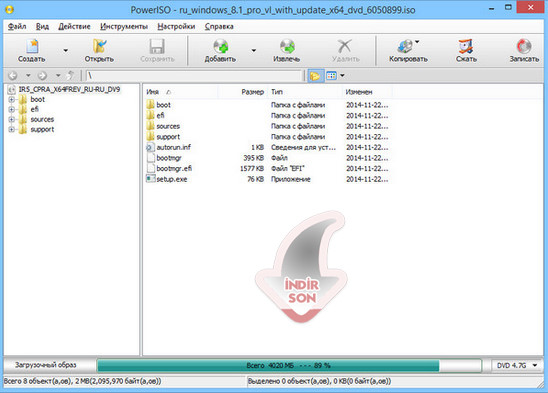
Task: Select the boot folder in file list
Action: 163,105
